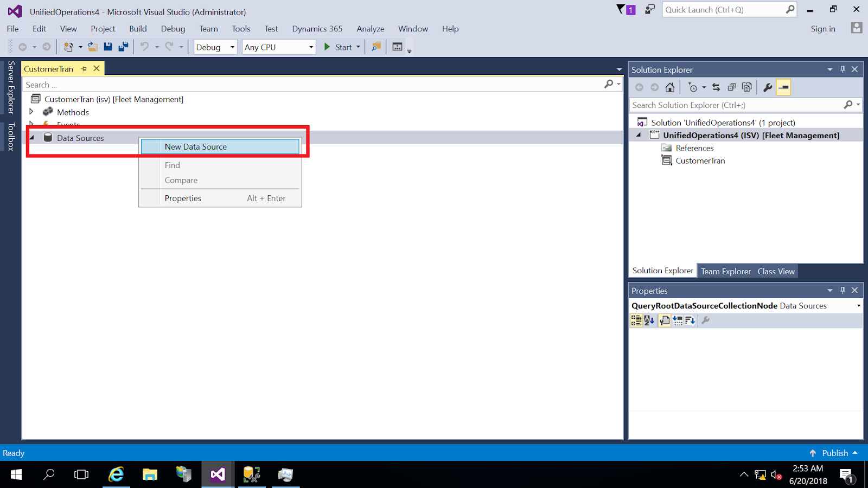Image resolution: width=868 pixels, height=488 pixels.
Task: Click the blue down-arrow icon left of the sort-lines icon in Properties
Action: (x=678, y=320)
